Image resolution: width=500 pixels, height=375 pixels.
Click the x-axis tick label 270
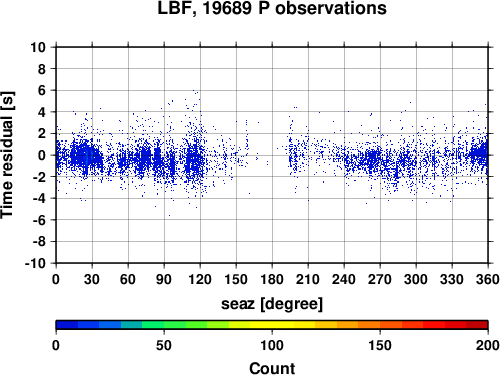coord(380,279)
